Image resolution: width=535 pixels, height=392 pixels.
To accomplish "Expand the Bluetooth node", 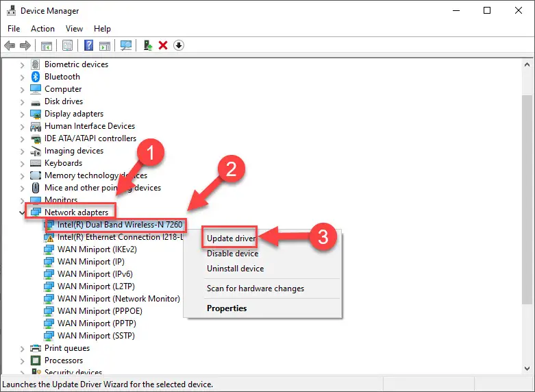I will [22, 77].
